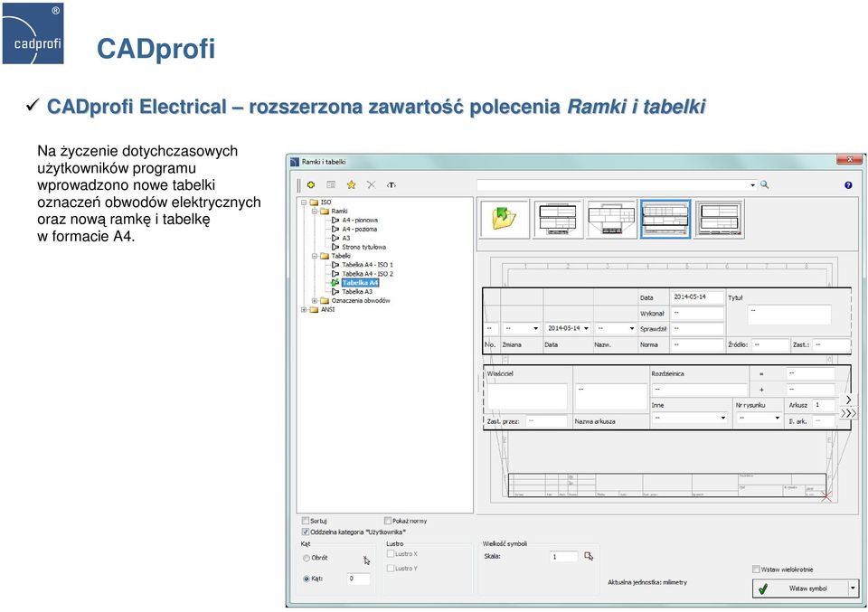Click the greyed edit-properties toolbar icon
The height and width of the screenshot is (612, 868).
(x=331, y=184)
